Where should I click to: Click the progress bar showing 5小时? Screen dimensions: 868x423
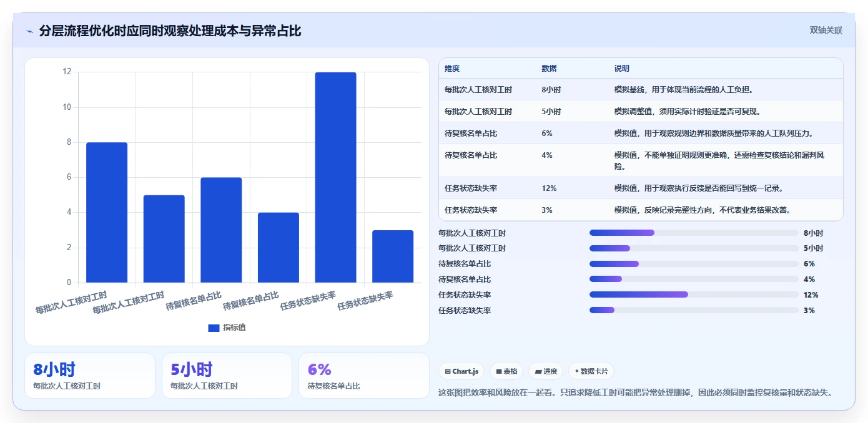click(694, 248)
